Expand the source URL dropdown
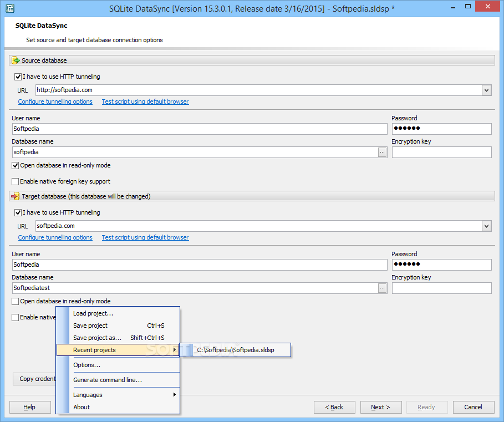Viewport: 504px width, 422px height. (x=486, y=90)
